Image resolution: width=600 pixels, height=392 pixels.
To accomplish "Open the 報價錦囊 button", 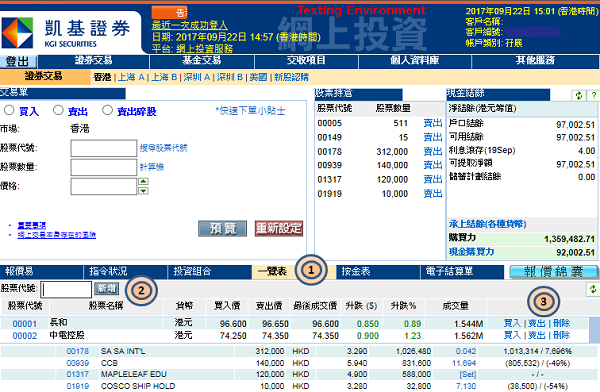I will pyautogui.click(x=554, y=272).
